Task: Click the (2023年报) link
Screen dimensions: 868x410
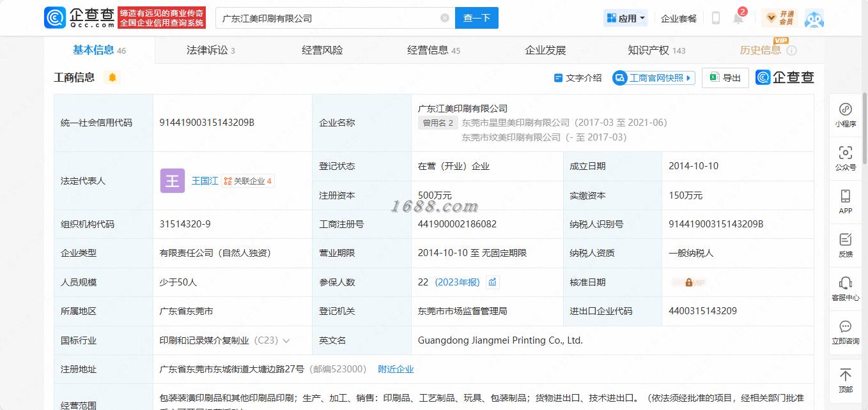Action: pyautogui.click(x=457, y=282)
